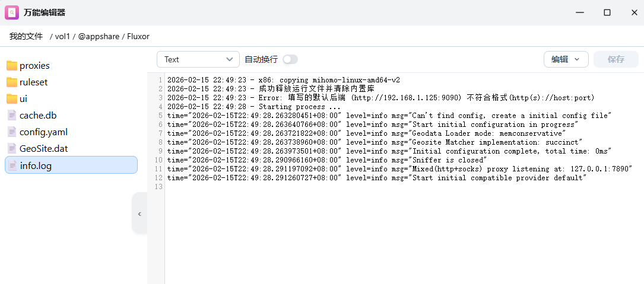Click log line "x86: copying mihomo-linux-amd64-v2"
This screenshot has height=284, width=644.
(x=283, y=80)
